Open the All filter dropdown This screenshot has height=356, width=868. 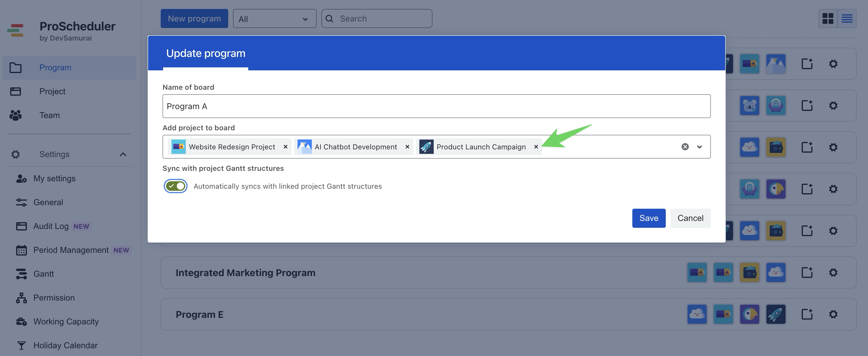[274, 19]
